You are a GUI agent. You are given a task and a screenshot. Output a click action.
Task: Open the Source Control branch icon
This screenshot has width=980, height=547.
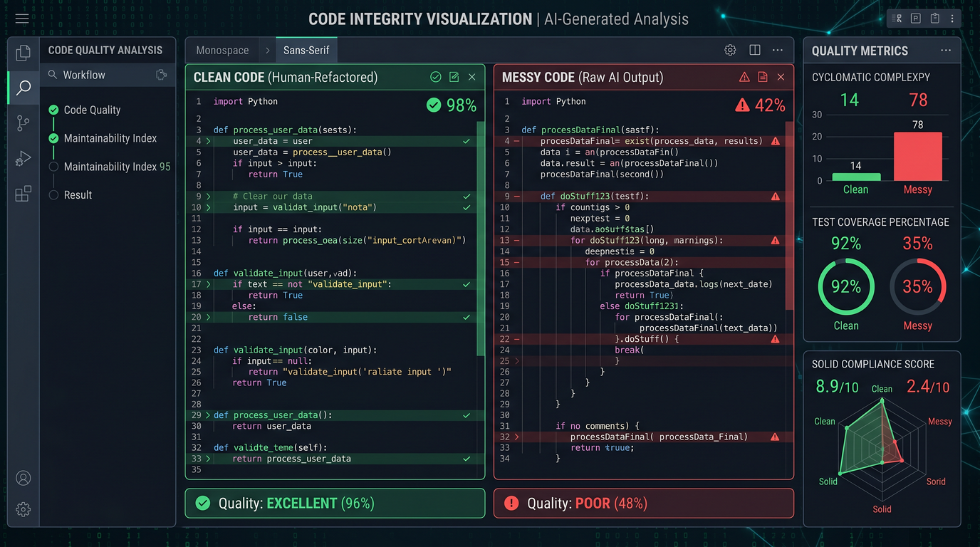pos(23,123)
